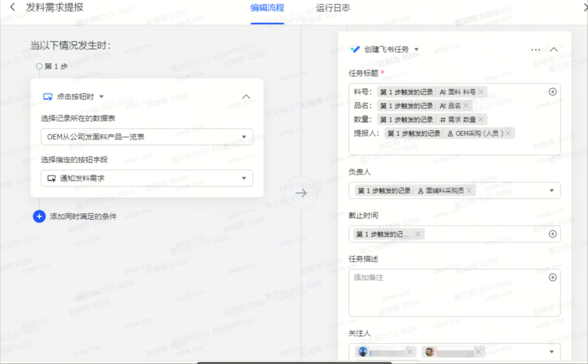
Task: Open the 通知发料需求 button field dropdown
Action: [x=244, y=178]
